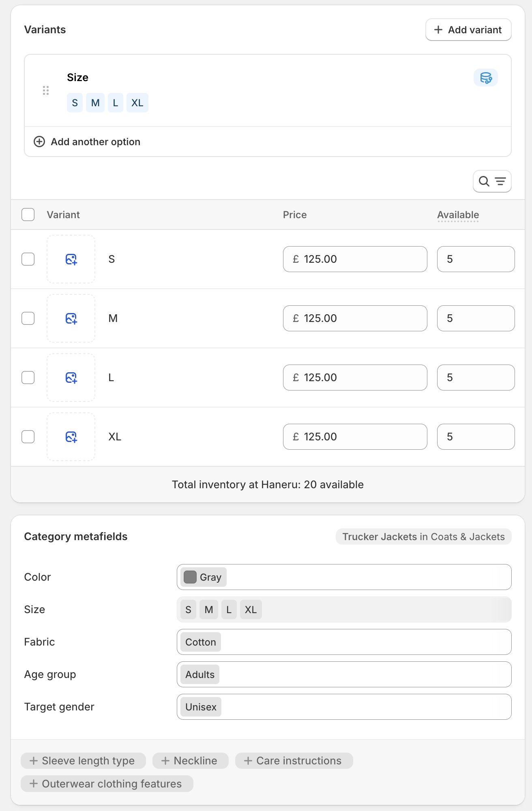
Task: Add image for the M variant
Action: point(71,318)
